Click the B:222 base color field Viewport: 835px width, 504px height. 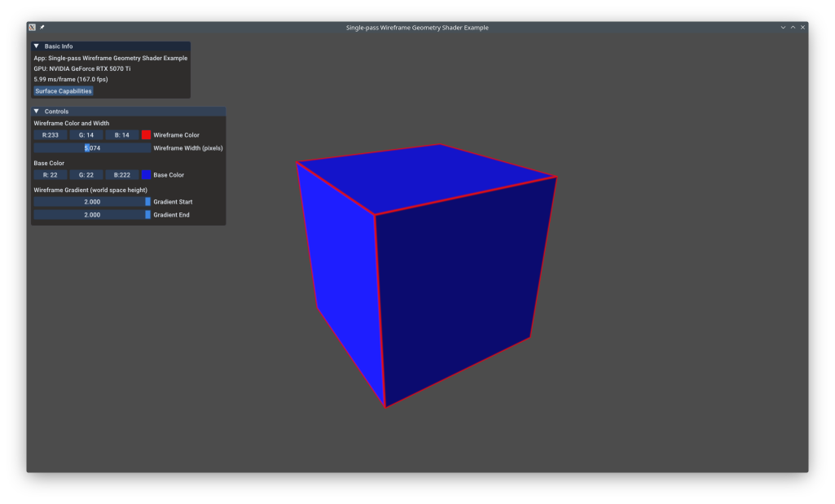(121, 174)
